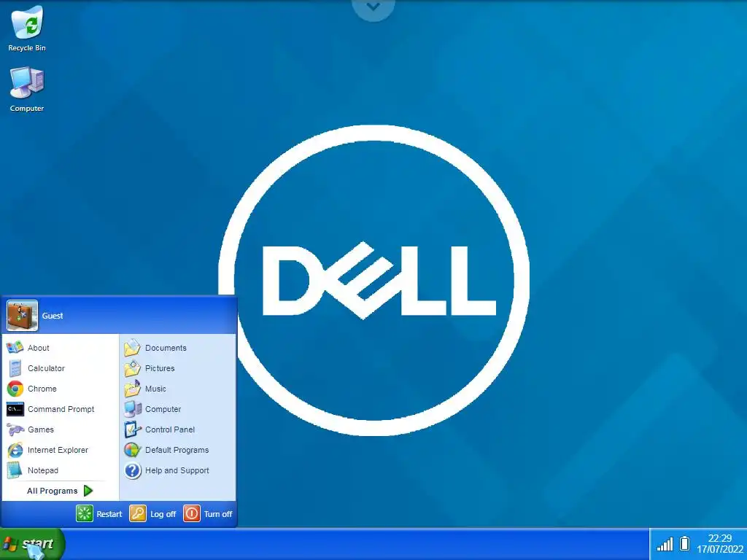
Task: Click the Turn off text label
Action: tap(218, 514)
